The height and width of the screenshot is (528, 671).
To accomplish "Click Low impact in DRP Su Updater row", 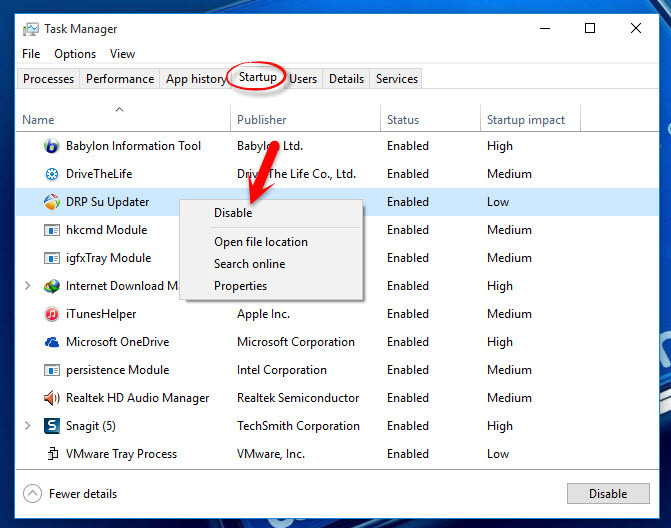I will 498,202.
